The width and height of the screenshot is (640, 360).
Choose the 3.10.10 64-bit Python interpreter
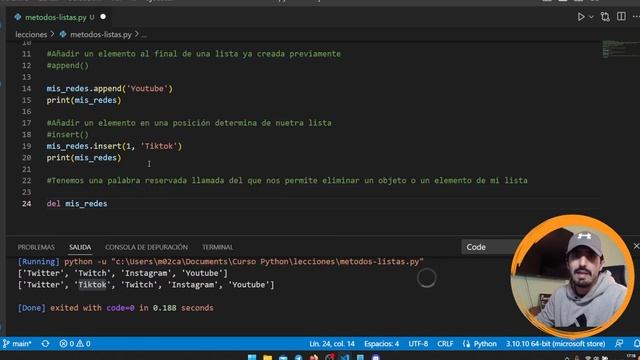click(x=555, y=344)
